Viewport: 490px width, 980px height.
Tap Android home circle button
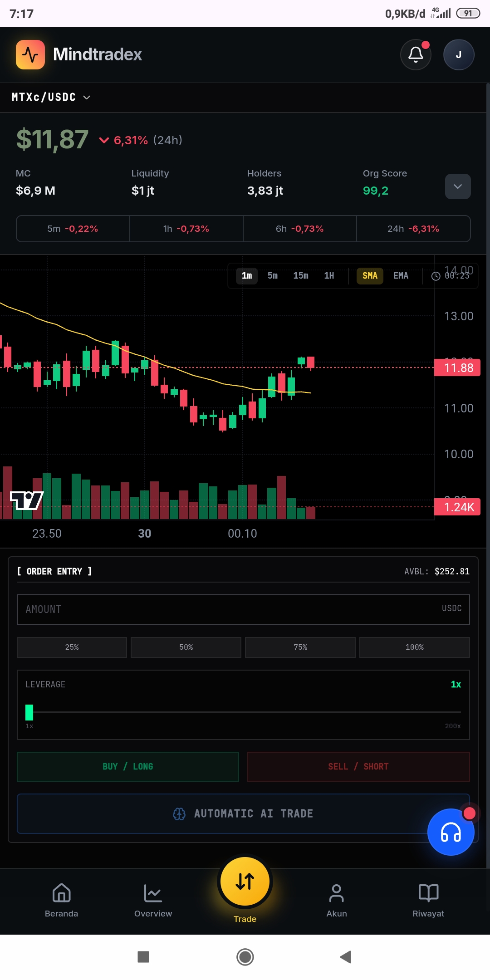point(245,957)
